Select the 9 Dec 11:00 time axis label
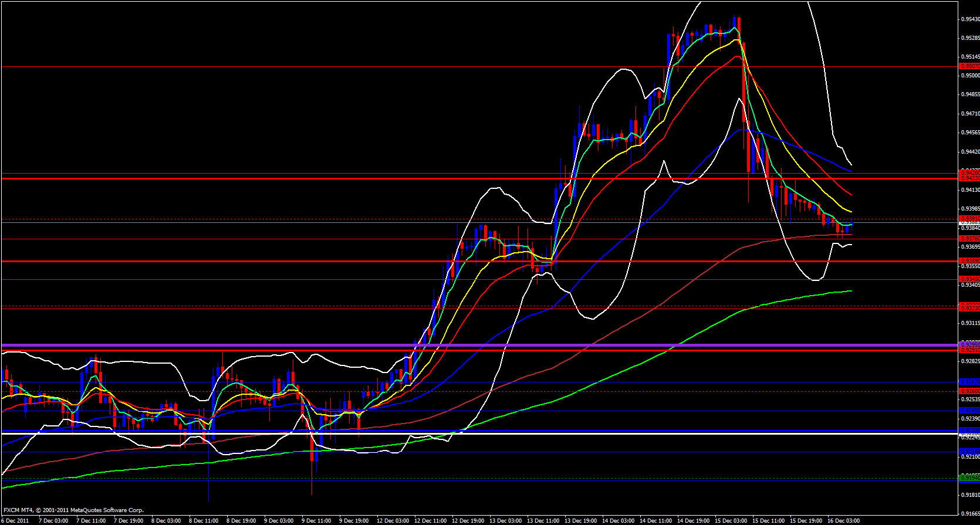Viewport: 980px width, 525px height. pyautogui.click(x=316, y=520)
